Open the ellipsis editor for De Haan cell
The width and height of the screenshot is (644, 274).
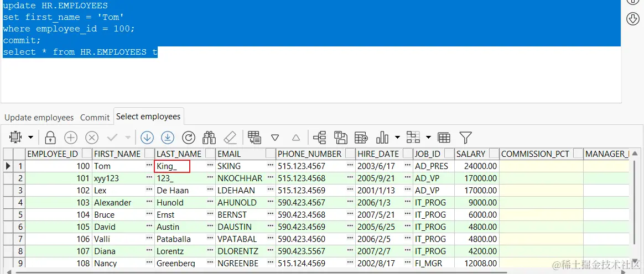coord(210,190)
